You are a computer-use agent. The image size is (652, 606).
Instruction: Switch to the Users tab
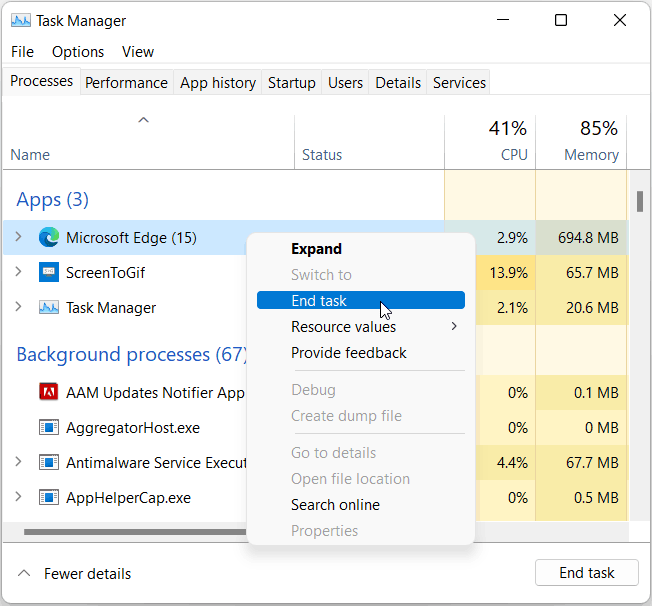coord(345,83)
